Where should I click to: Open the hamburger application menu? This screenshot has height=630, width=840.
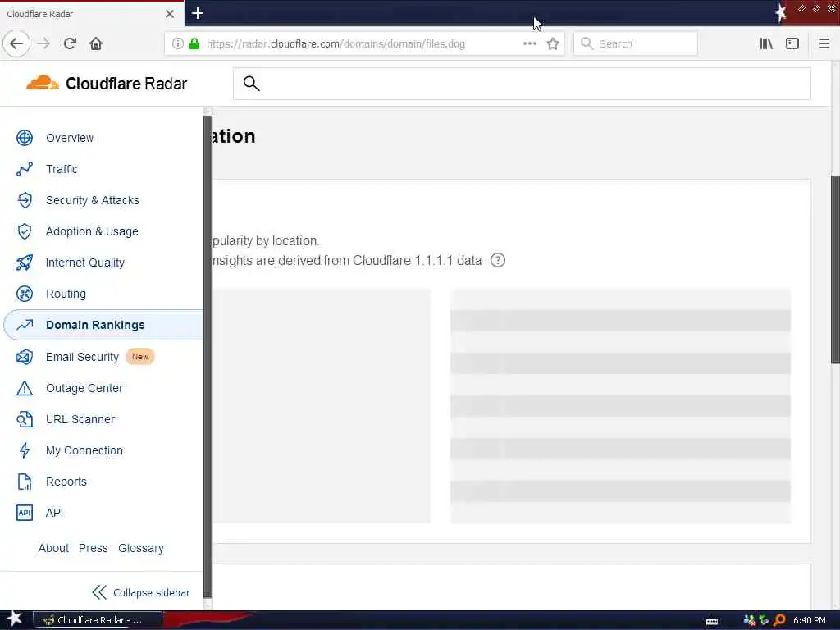pos(824,44)
